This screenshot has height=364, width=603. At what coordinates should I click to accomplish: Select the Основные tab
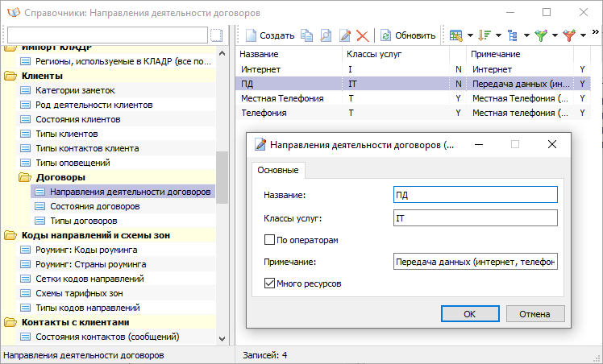[x=278, y=170]
